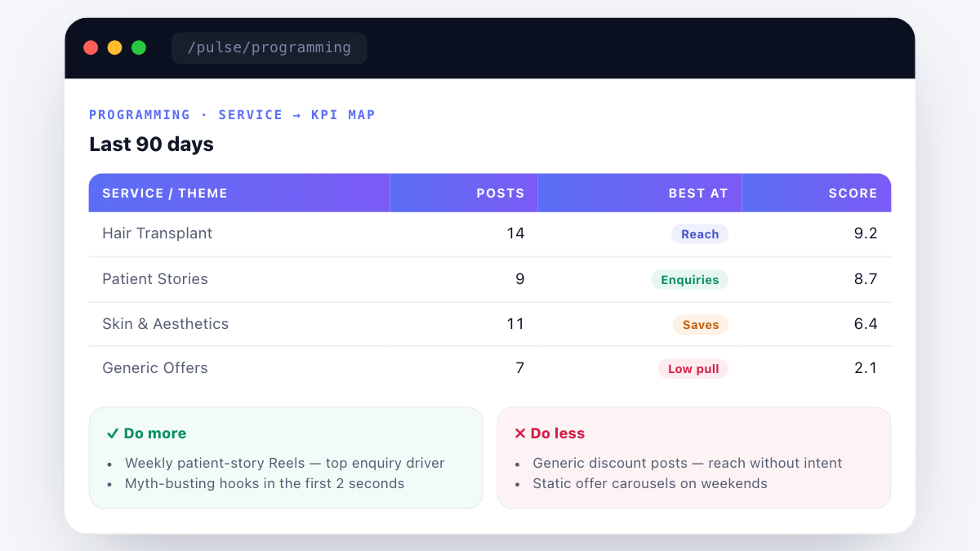
Task: Click the Enquiries badge
Action: click(x=690, y=280)
